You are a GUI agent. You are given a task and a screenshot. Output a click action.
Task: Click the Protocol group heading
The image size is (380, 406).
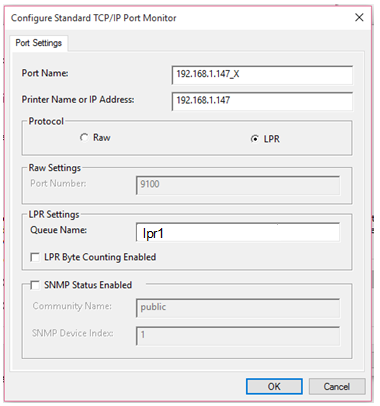(x=46, y=121)
